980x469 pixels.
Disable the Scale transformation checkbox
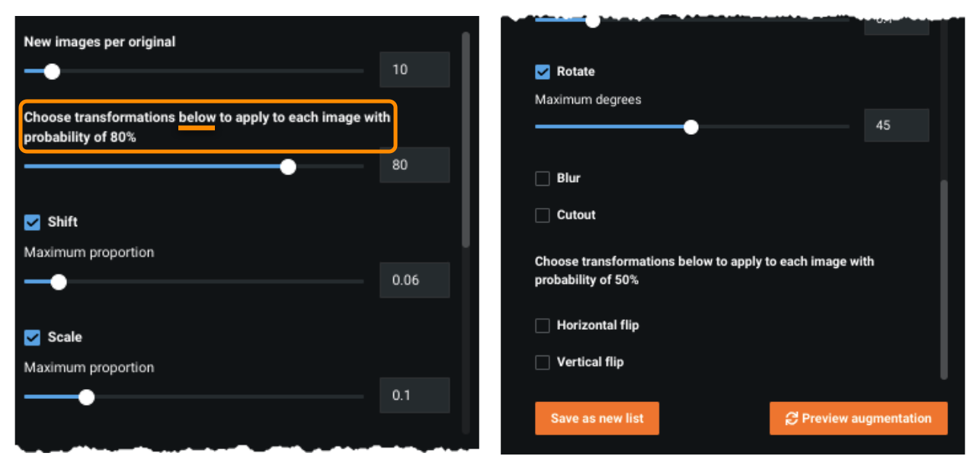point(32,337)
